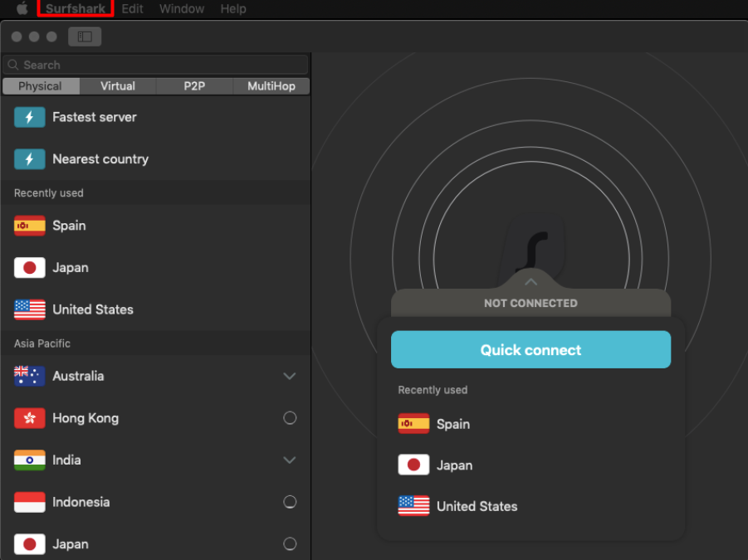Switch to the P2P servers tab

pos(194,86)
